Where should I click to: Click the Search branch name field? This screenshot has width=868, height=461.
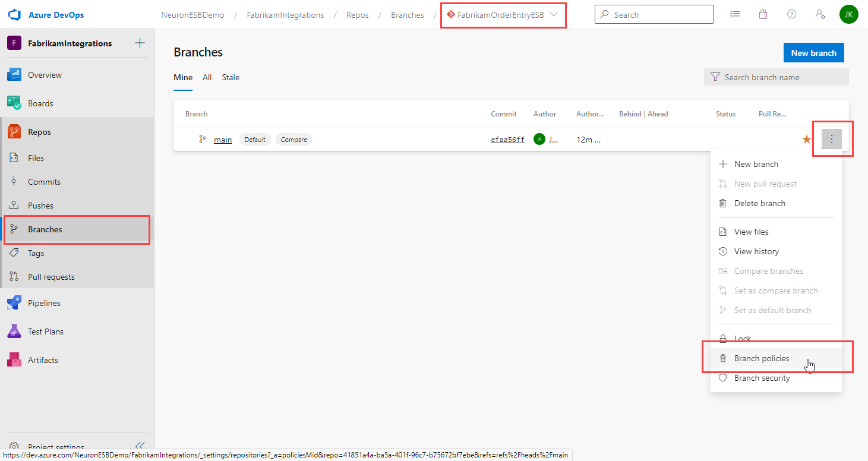coord(777,77)
